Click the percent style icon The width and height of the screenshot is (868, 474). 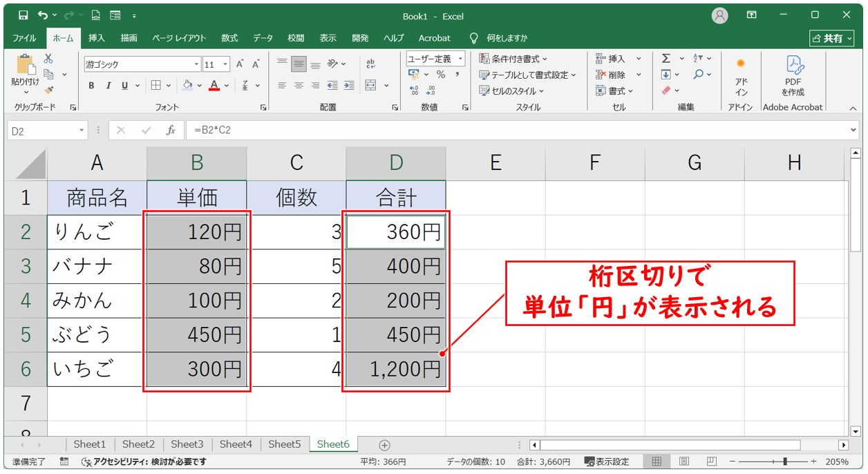[x=440, y=75]
